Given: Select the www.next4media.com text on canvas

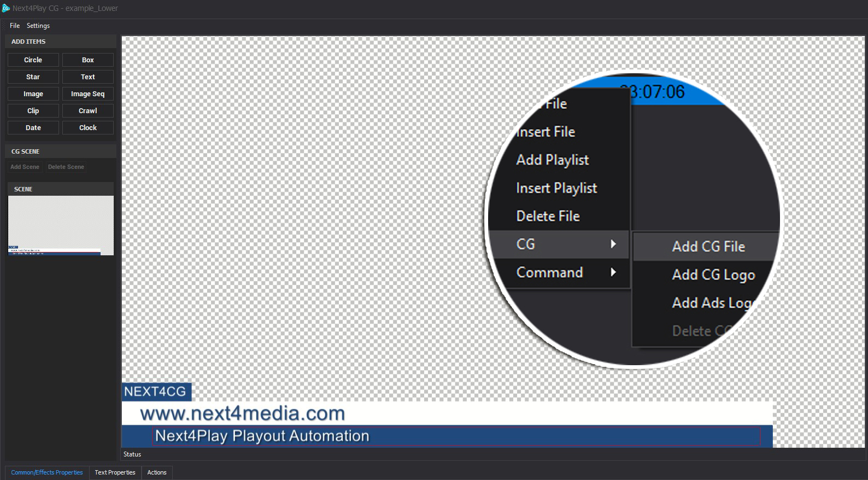Looking at the screenshot, I should (243, 413).
